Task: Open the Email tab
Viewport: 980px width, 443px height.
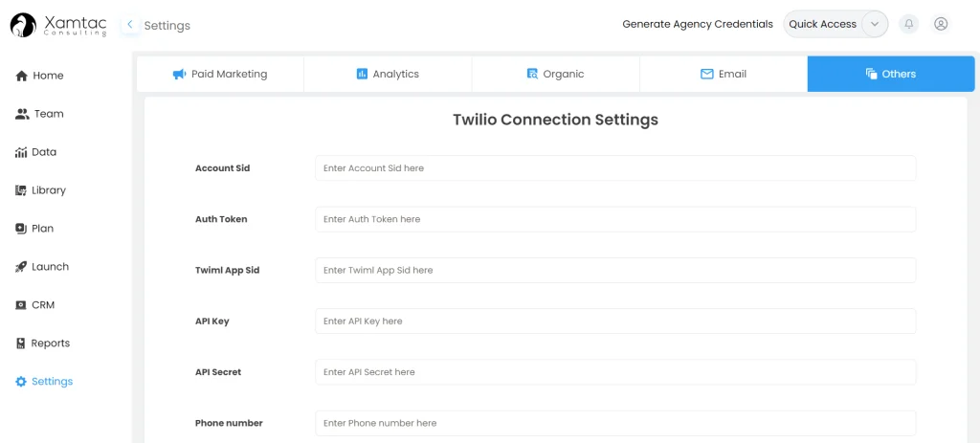Action: coord(723,74)
